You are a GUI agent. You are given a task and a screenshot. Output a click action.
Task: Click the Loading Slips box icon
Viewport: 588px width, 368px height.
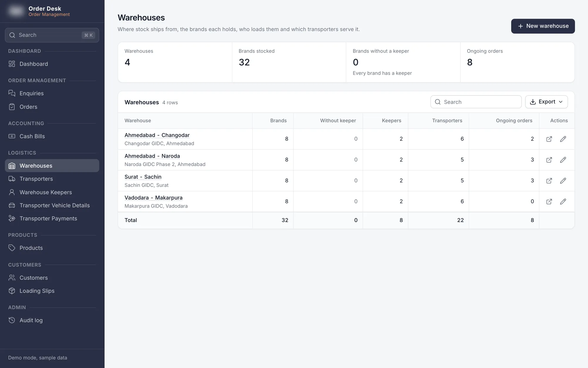tap(12, 291)
